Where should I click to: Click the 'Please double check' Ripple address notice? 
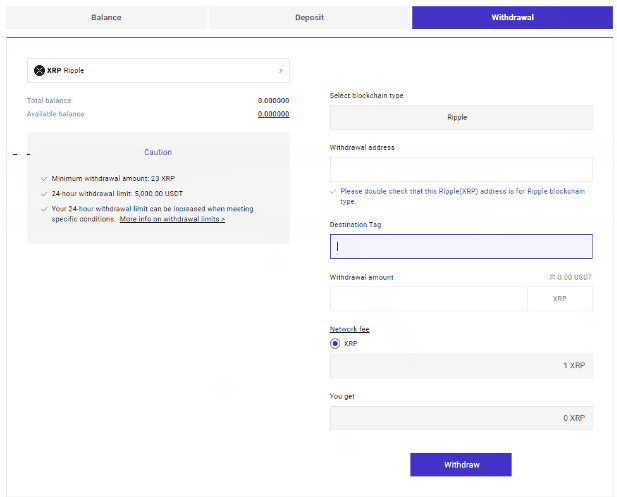click(463, 196)
